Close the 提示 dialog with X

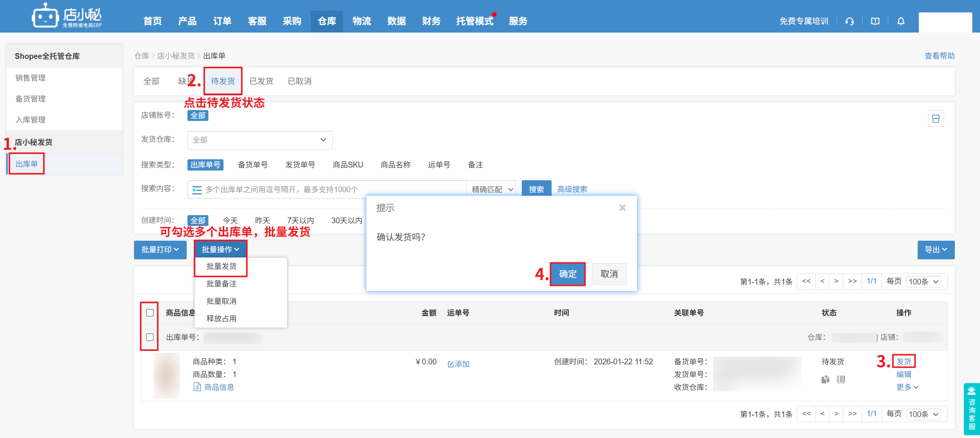coord(622,208)
